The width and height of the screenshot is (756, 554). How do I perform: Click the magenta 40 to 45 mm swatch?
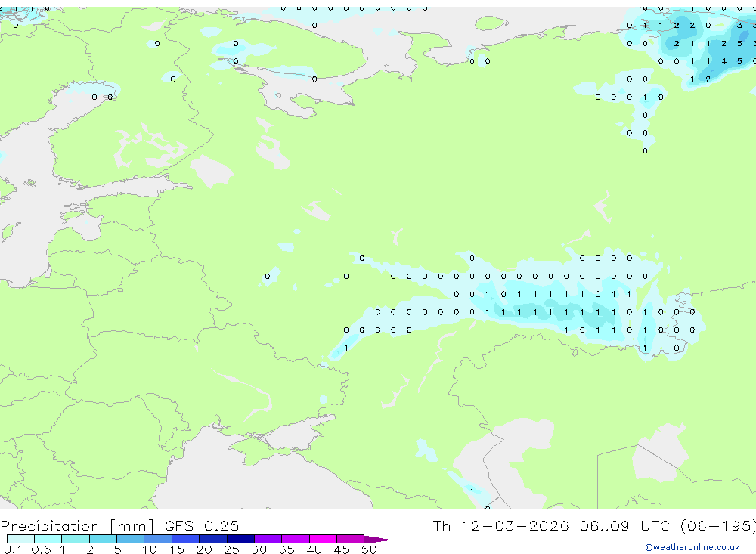[323, 539]
